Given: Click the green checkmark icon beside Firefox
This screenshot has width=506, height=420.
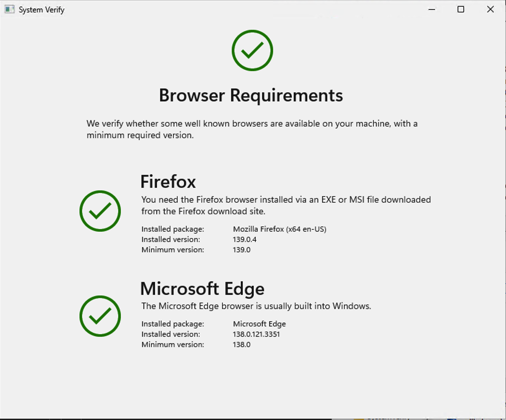Looking at the screenshot, I should [x=100, y=211].
